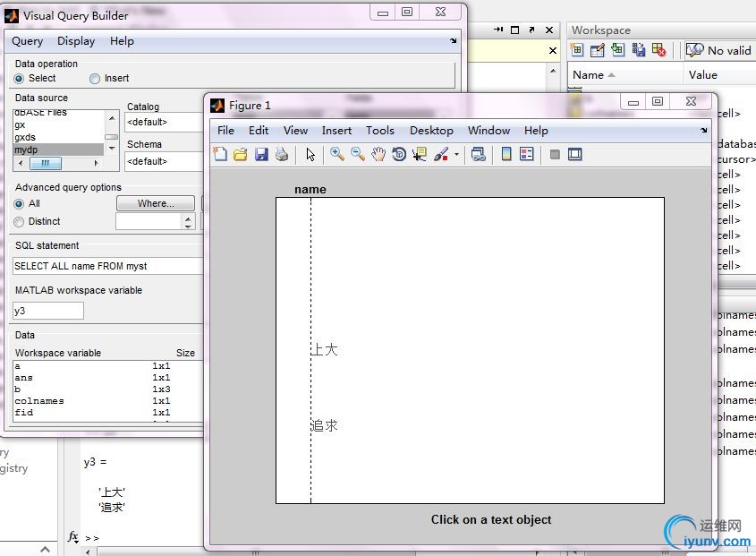Viewport: 756px width, 556px height.
Task: Select gxds in the Data source list
Action: pos(58,137)
